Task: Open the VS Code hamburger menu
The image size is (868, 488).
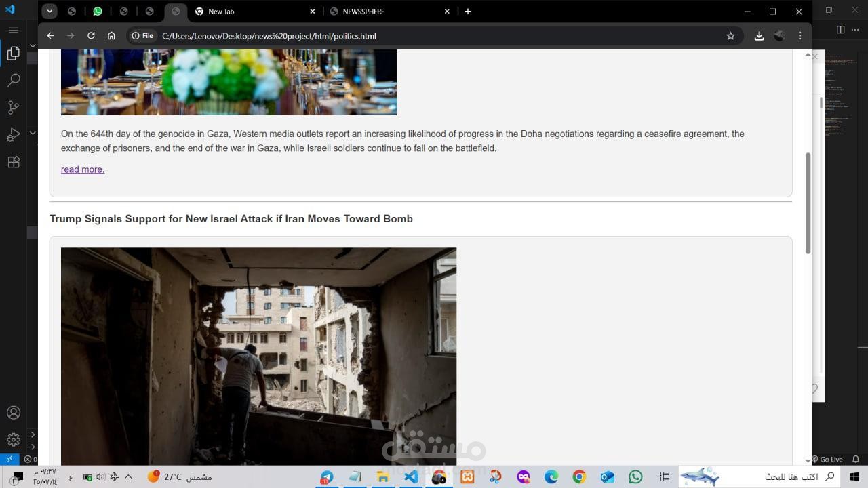Action: [x=14, y=30]
